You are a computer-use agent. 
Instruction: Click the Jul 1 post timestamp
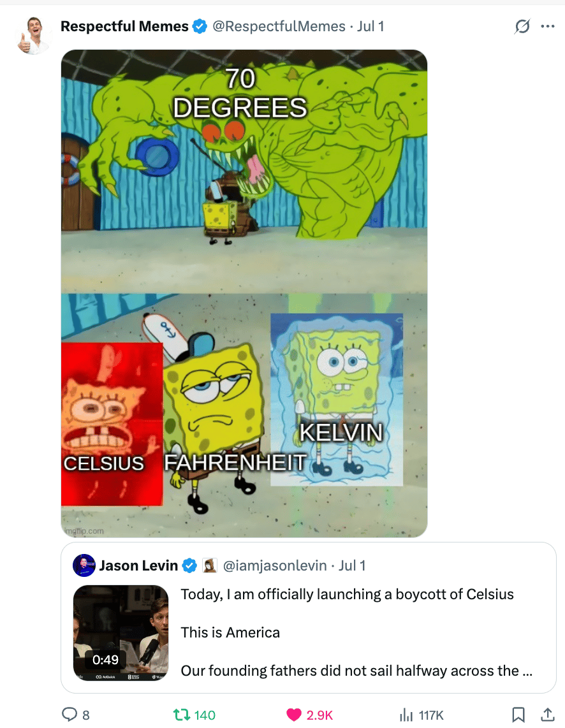pos(371,27)
